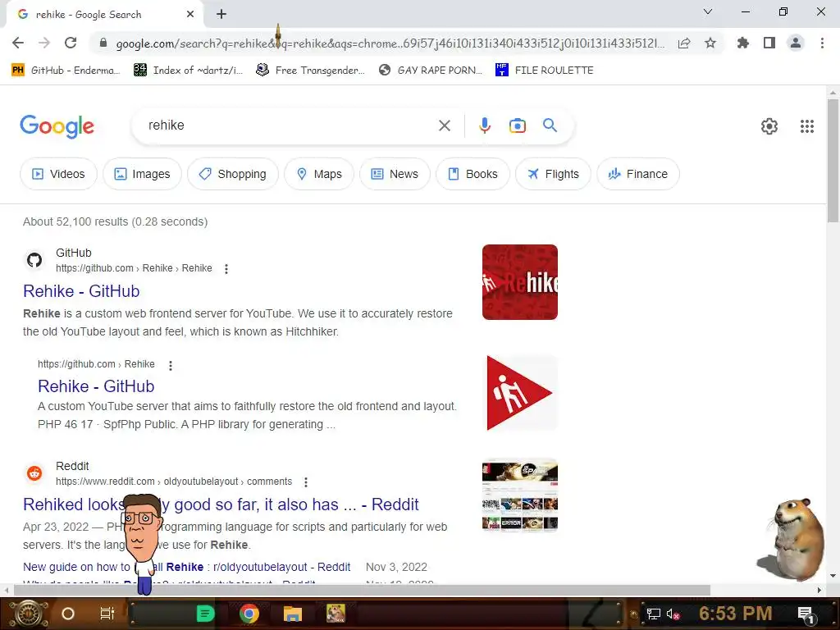Open Google quick settings gear
The height and width of the screenshot is (630, 840).
pos(769,126)
